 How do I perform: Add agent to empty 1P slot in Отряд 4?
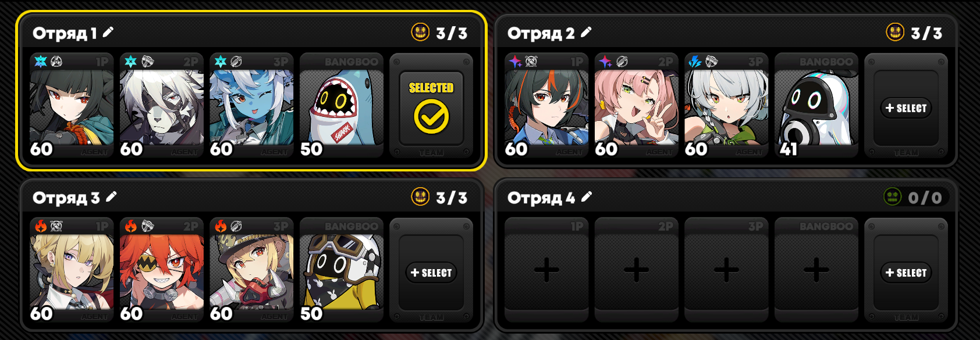point(546,270)
